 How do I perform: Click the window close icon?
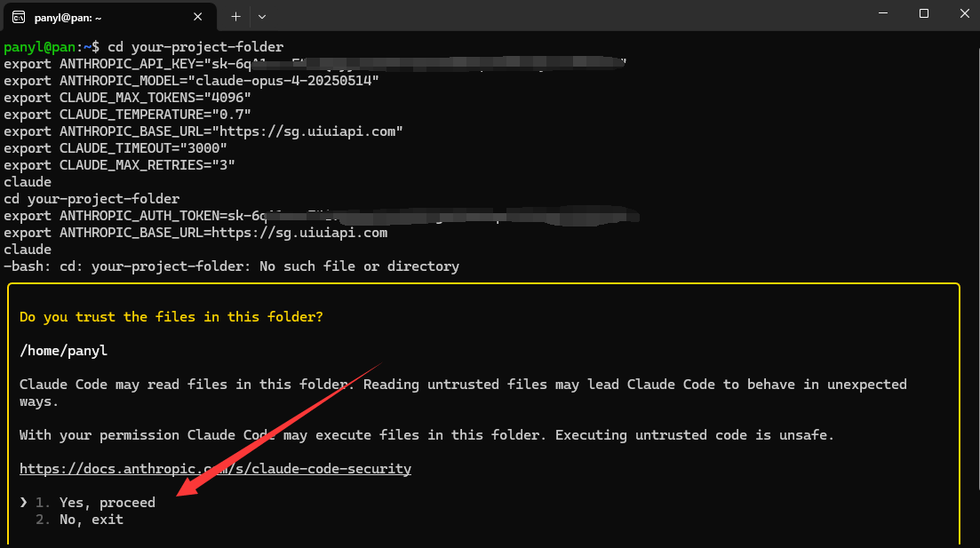click(963, 14)
